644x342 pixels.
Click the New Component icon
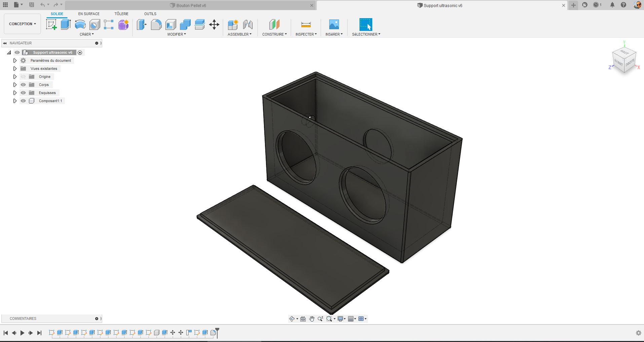click(x=233, y=25)
